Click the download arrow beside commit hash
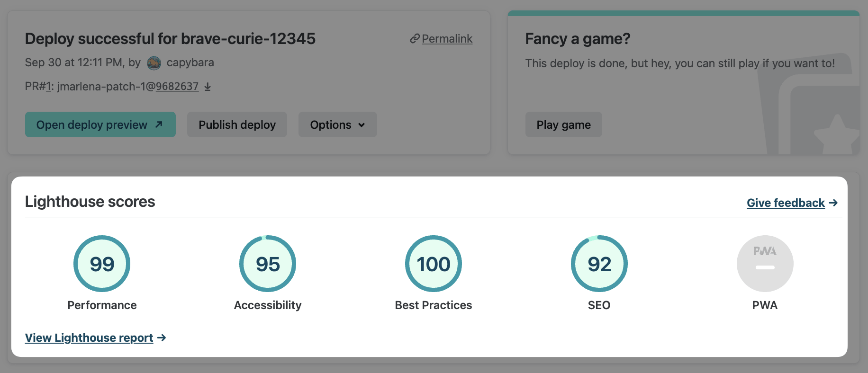Screen dimensions: 868x373 click(x=208, y=87)
